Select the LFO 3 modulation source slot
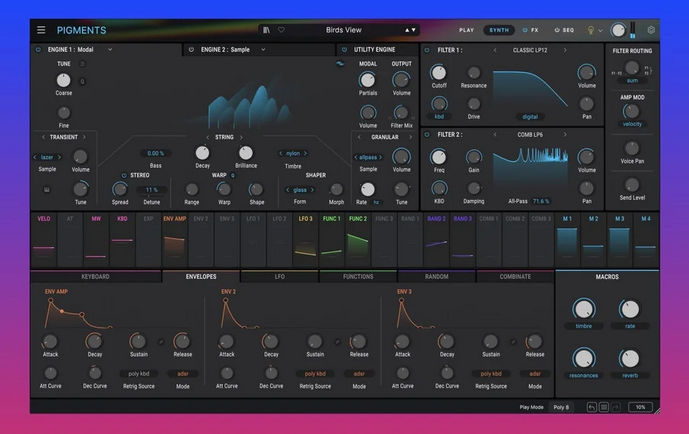This screenshot has height=434, width=689. click(x=305, y=240)
